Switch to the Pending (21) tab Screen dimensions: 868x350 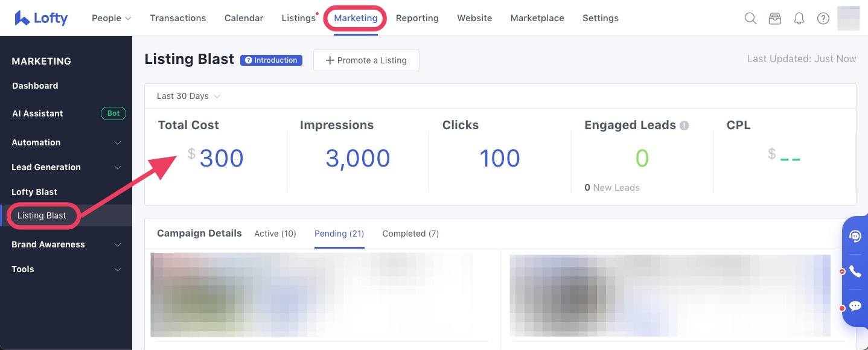point(339,234)
